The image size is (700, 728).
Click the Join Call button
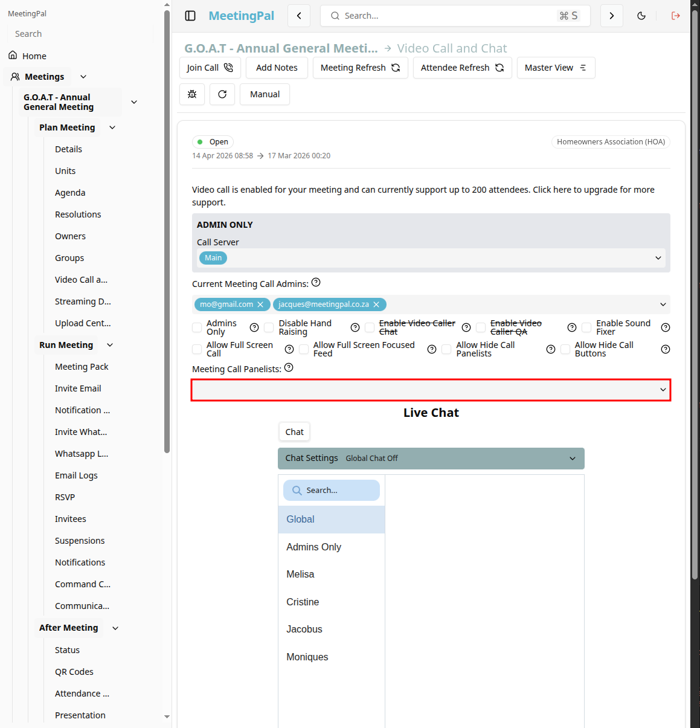click(210, 68)
